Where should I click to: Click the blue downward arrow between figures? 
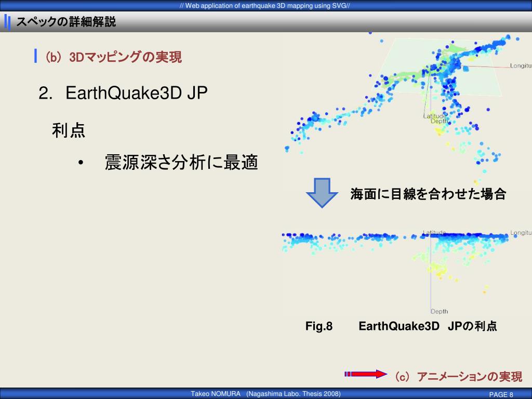click(x=322, y=193)
